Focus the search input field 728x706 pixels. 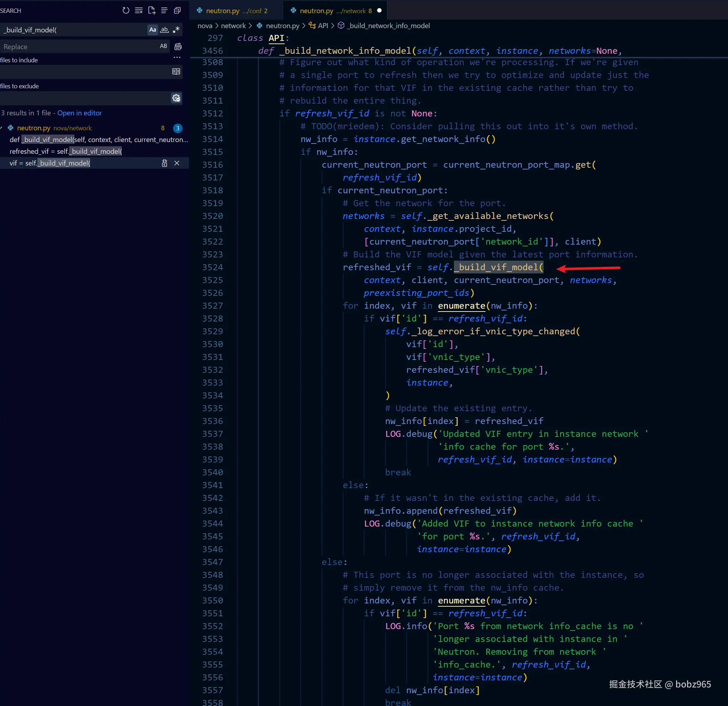click(x=74, y=30)
